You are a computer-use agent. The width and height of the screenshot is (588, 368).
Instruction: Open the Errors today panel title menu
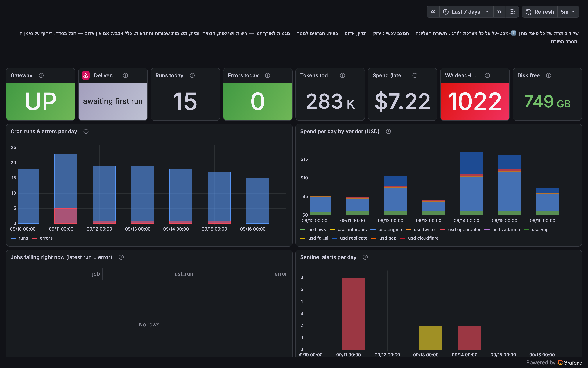pos(243,75)
